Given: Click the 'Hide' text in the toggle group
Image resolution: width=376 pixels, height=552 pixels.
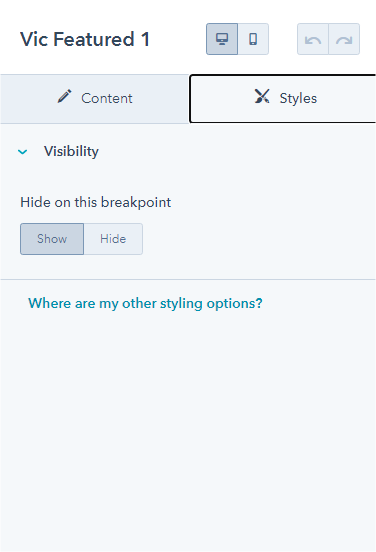Looking at the screenshot, I should [x=113, y=239].
